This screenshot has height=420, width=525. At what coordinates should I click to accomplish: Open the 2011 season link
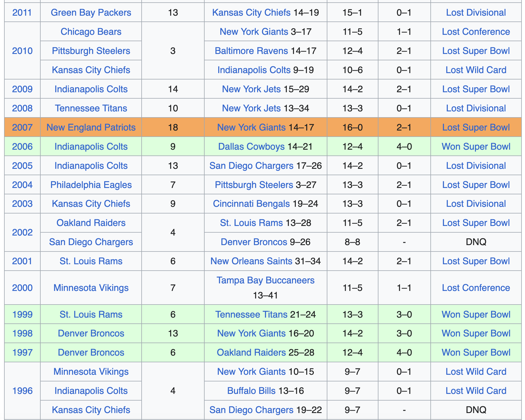[22, 12]
